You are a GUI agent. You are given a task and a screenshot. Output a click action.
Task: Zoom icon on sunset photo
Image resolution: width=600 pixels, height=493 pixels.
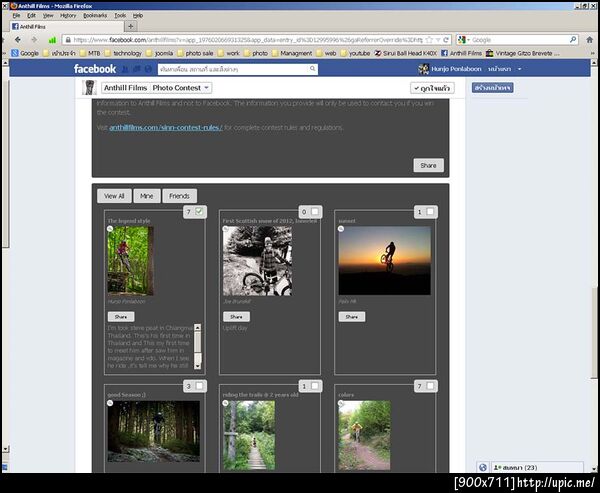[x=341, y=229]
